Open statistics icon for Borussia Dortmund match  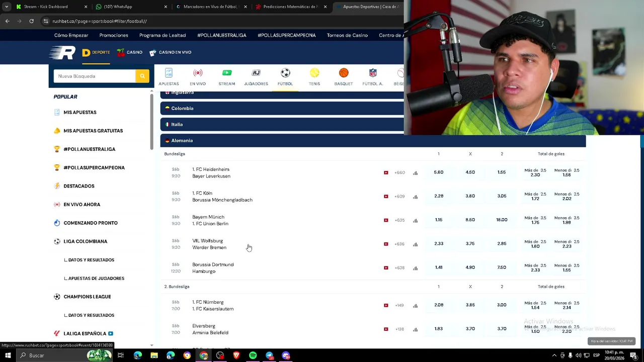point(415,268)
